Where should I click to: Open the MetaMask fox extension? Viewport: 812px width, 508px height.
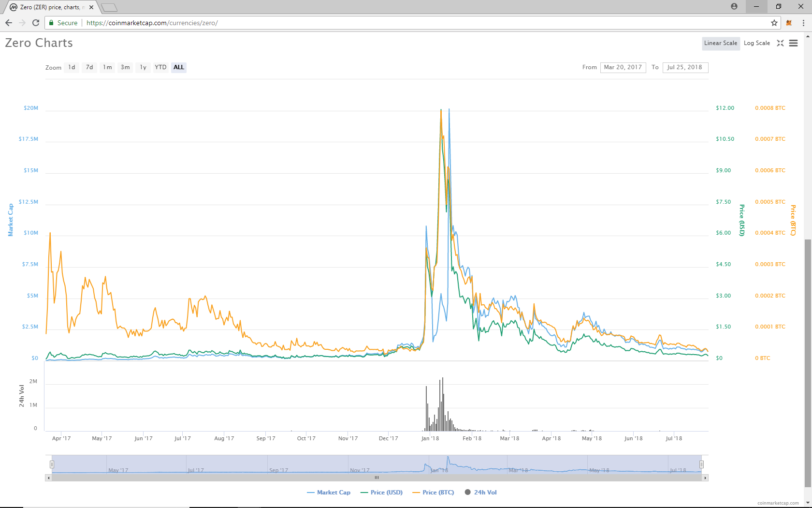[x=789, y=23]
